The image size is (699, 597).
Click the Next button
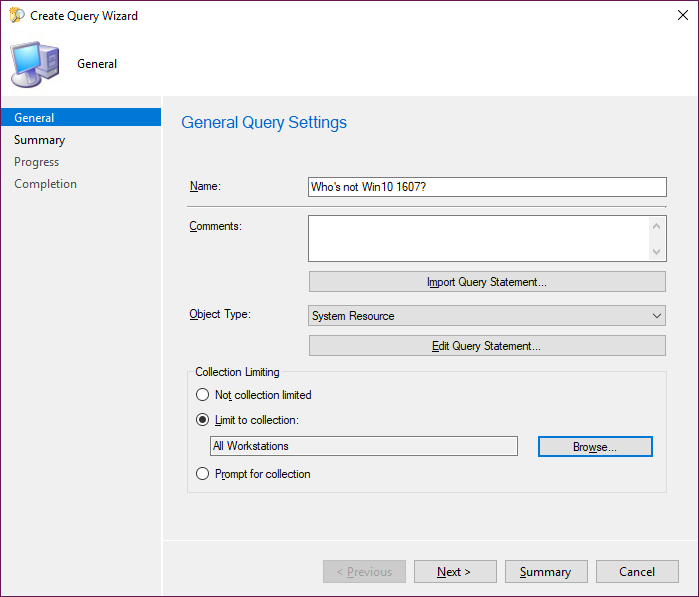tap(455, 572)
